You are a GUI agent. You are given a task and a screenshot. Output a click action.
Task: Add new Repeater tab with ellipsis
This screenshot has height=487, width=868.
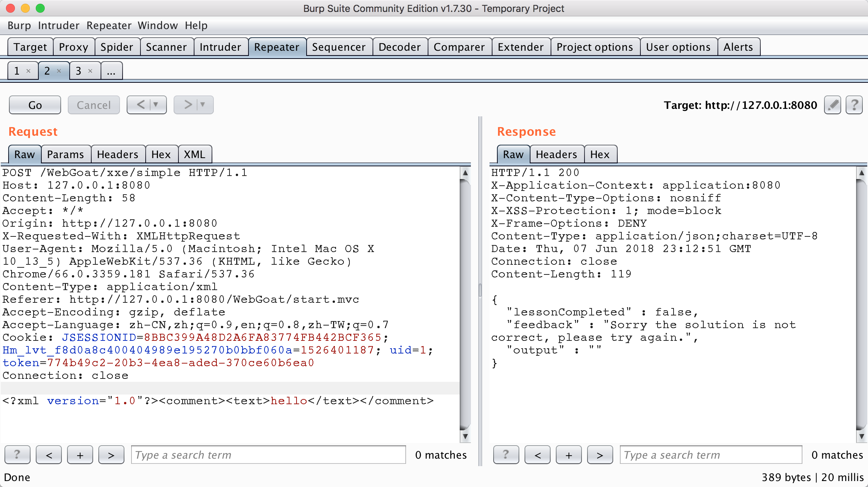click(111, 71)
